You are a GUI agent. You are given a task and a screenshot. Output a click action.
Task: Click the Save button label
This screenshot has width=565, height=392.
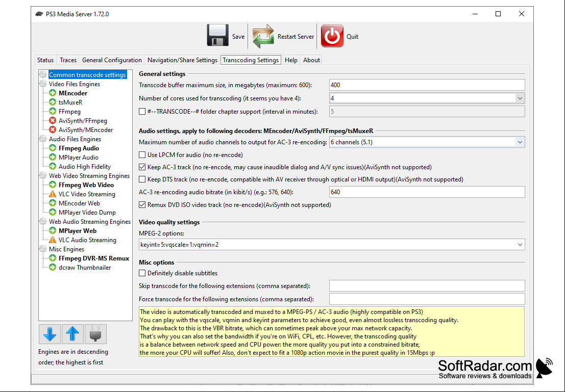238,37
